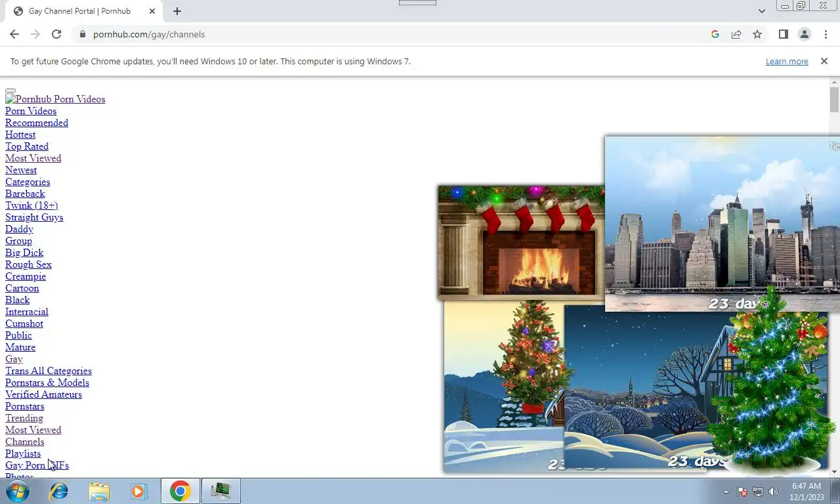
Task: Open the Chrome side panel
Action: pyautogui.click(x=783, y=34)
